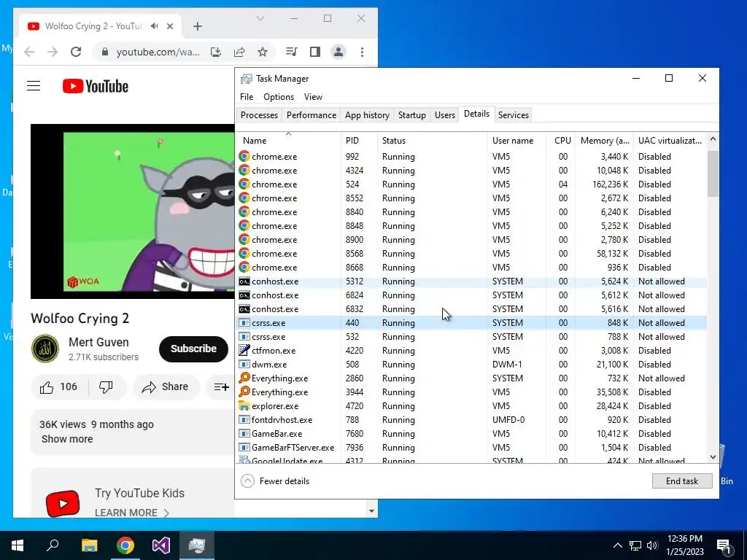Screen dimensions: 747x560
Task: Open notification center icon
Action: coord(724,547)
